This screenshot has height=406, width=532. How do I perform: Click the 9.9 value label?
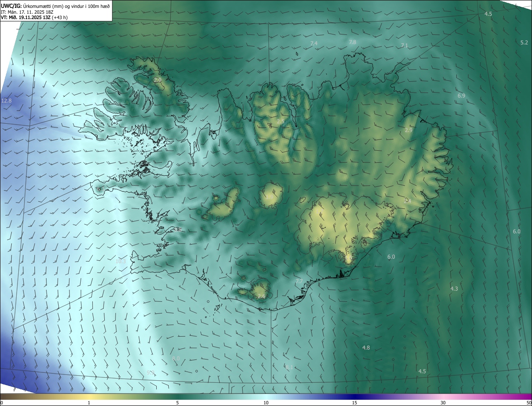pyautogui.click(x=150, y=373)
